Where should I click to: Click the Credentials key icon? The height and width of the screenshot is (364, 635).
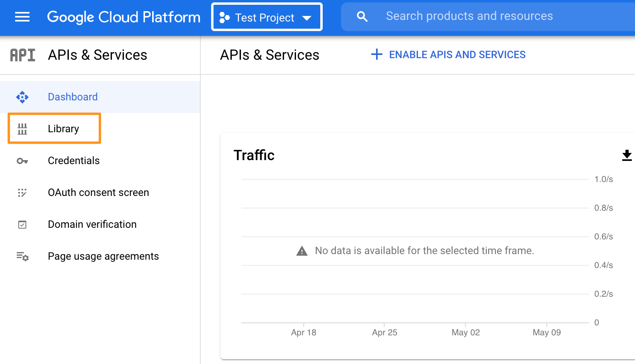22,161
